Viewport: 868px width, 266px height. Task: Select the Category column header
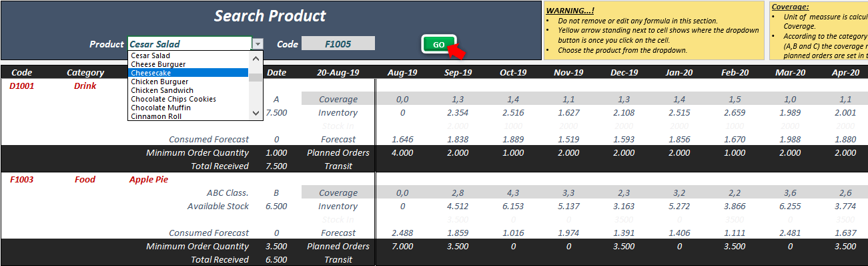point(85,72)
